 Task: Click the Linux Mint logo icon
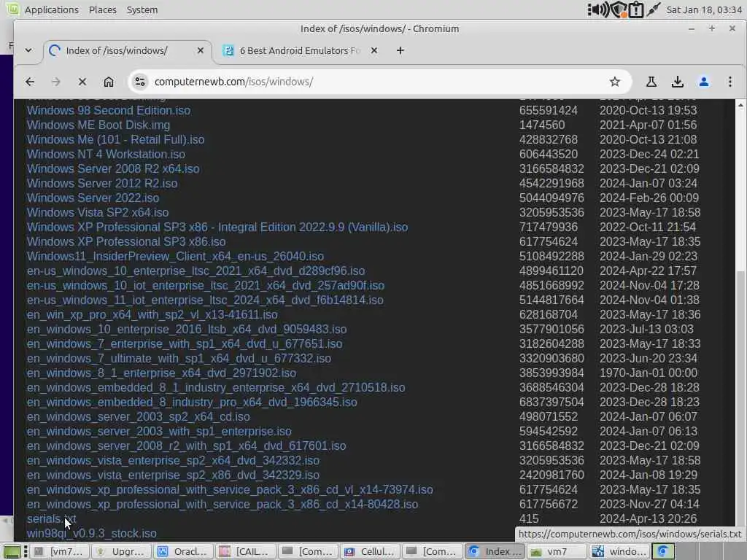point(12,9)
